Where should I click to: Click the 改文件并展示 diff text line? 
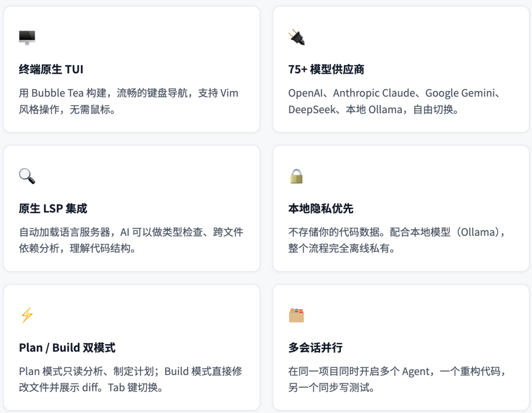[91, 388]
